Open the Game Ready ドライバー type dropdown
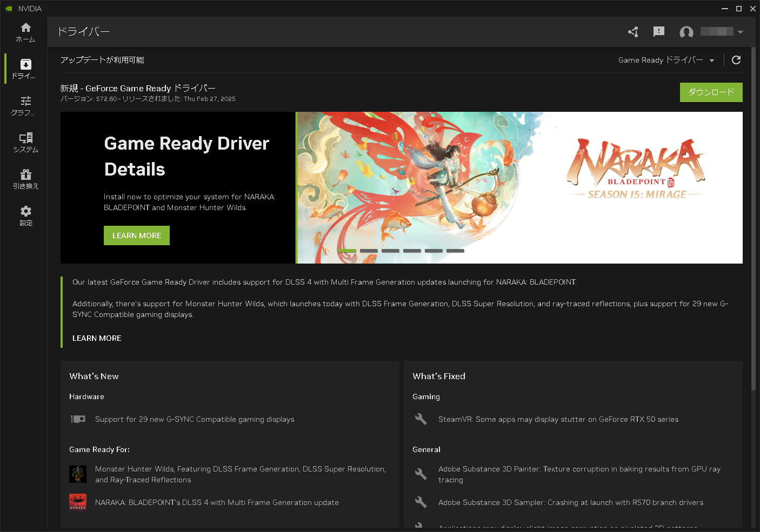The image size is (760, 532). click(x=666, y=60)
